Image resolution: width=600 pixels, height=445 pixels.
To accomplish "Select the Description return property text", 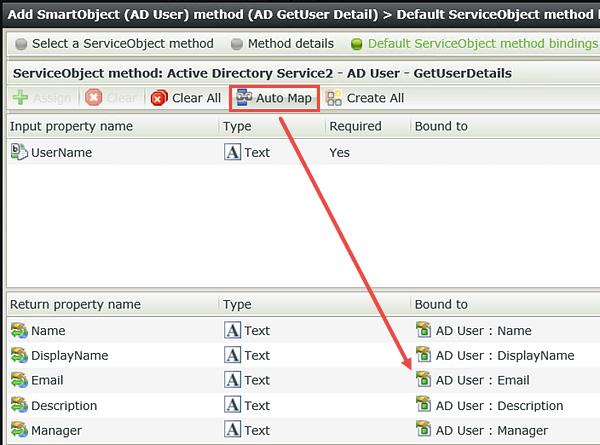I will click(x=64, y=406).
